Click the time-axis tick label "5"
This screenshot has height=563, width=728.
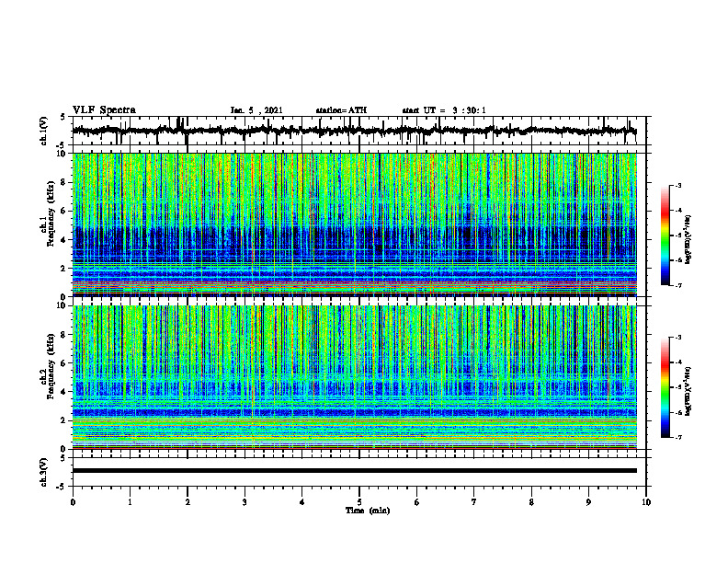(359, 502)
